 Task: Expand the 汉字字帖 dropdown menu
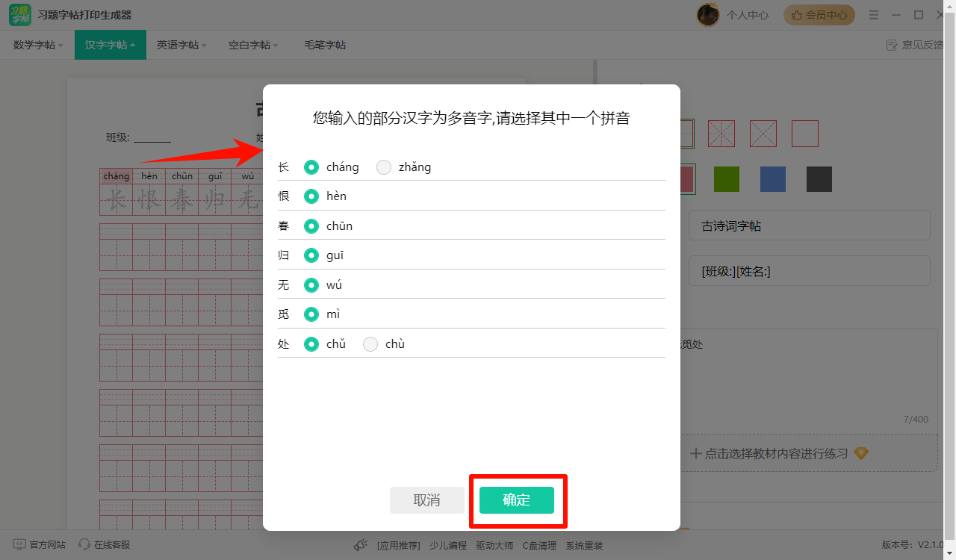pos(111,45)
